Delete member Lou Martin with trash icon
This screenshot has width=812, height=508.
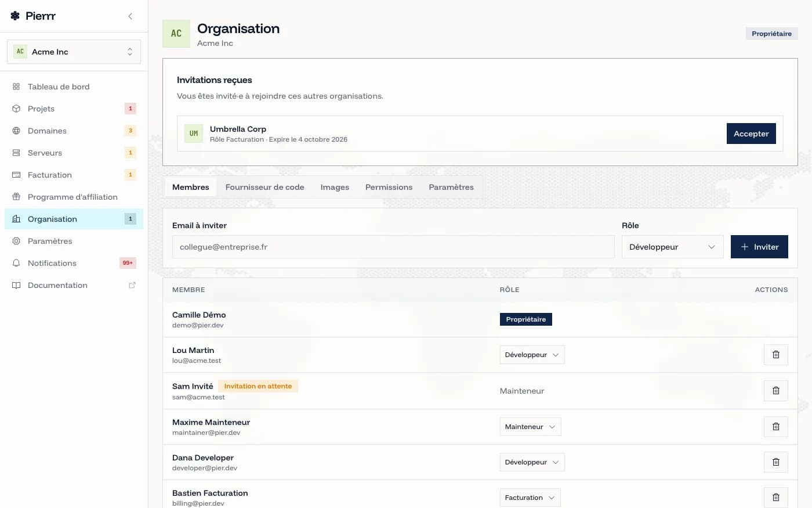click(776, 355)
